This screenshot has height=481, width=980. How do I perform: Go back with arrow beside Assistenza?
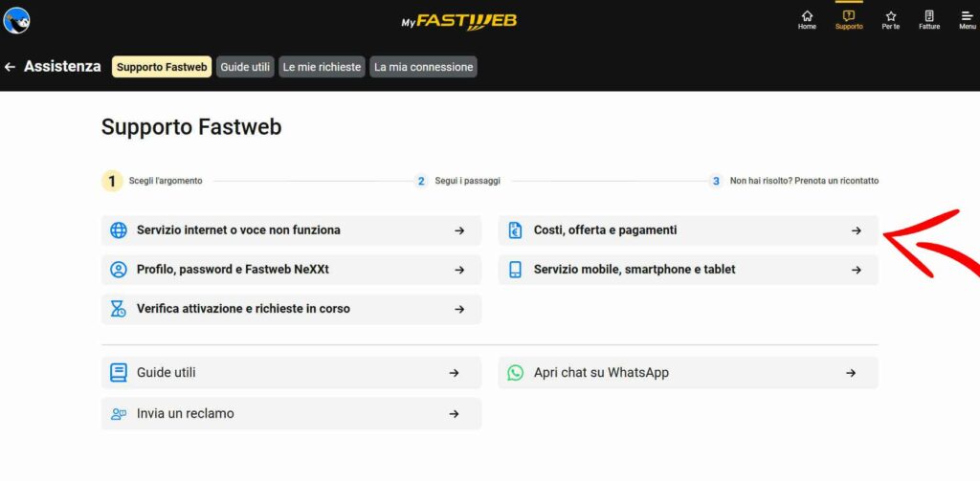(10, 67)
